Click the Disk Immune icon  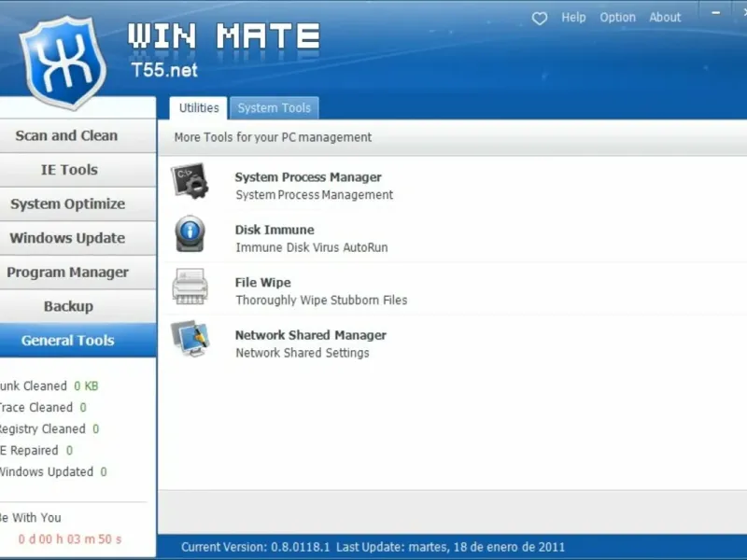click(x=190, y=234)
